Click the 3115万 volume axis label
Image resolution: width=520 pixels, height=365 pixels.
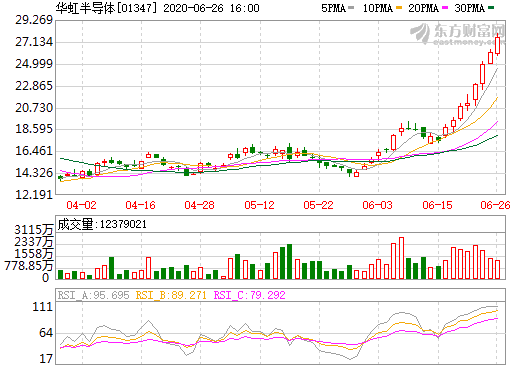click(x=34, y=230)
